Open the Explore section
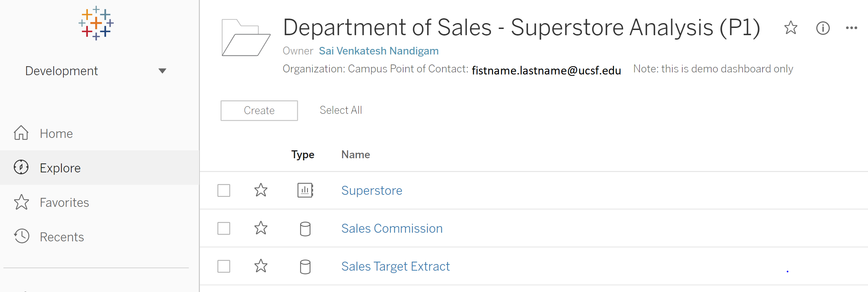Viewport: 868px width, 292px height. 99,168
